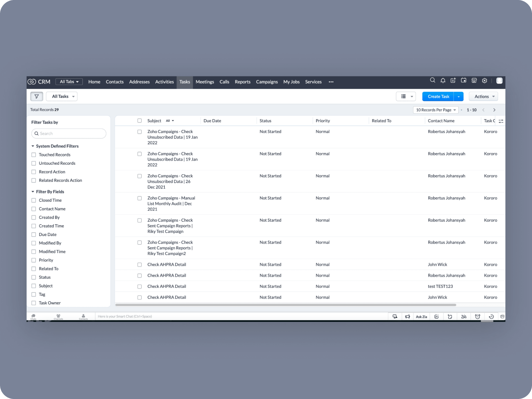Open the alarm clock reminders icon
The width and height of the screenshot is (532, 399).
tap(478, 317)
